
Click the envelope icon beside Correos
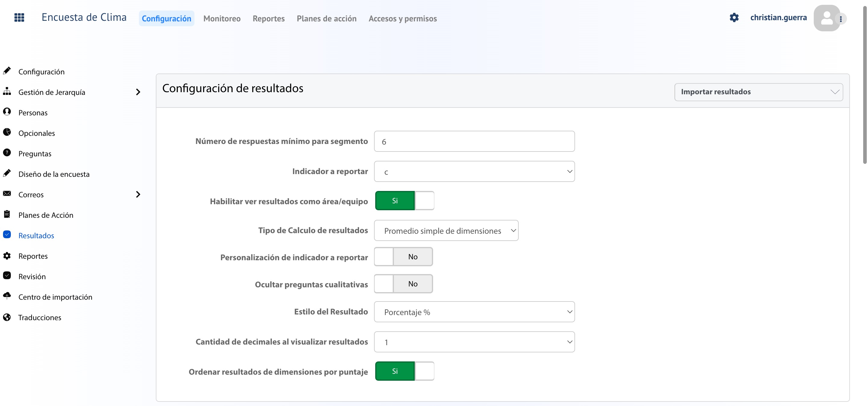7,194
